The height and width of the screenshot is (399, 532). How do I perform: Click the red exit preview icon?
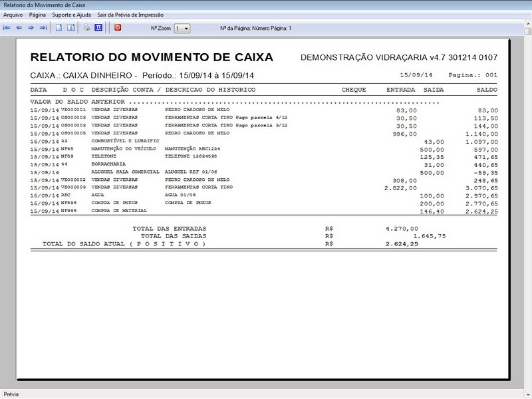pos(118,28)
